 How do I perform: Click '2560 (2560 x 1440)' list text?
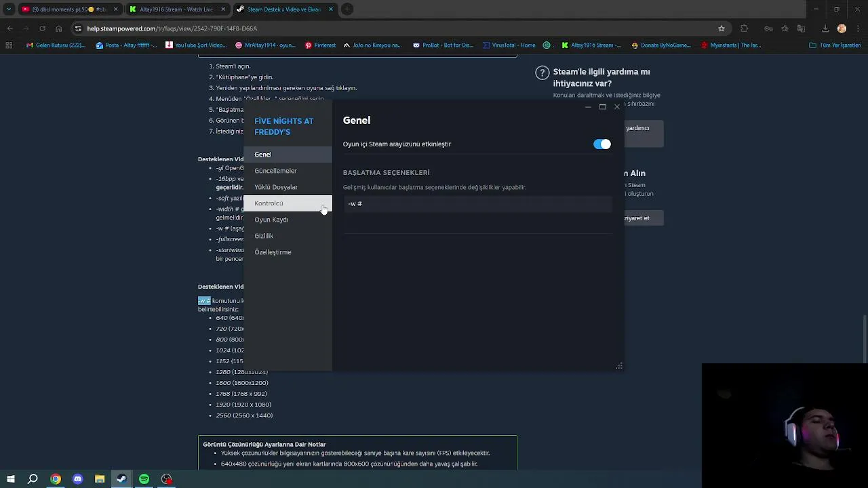click(x=244, y=415)
